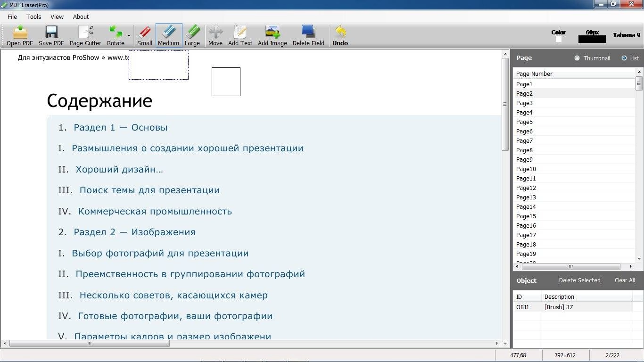Click the page list vertical scrollbar down arrow
The height and width of the screenshot is (362, 644).
pos(639,259)
